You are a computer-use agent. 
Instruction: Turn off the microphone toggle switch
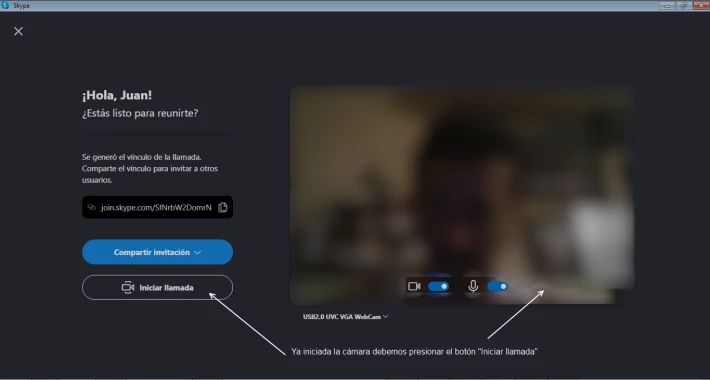[497, 286]
